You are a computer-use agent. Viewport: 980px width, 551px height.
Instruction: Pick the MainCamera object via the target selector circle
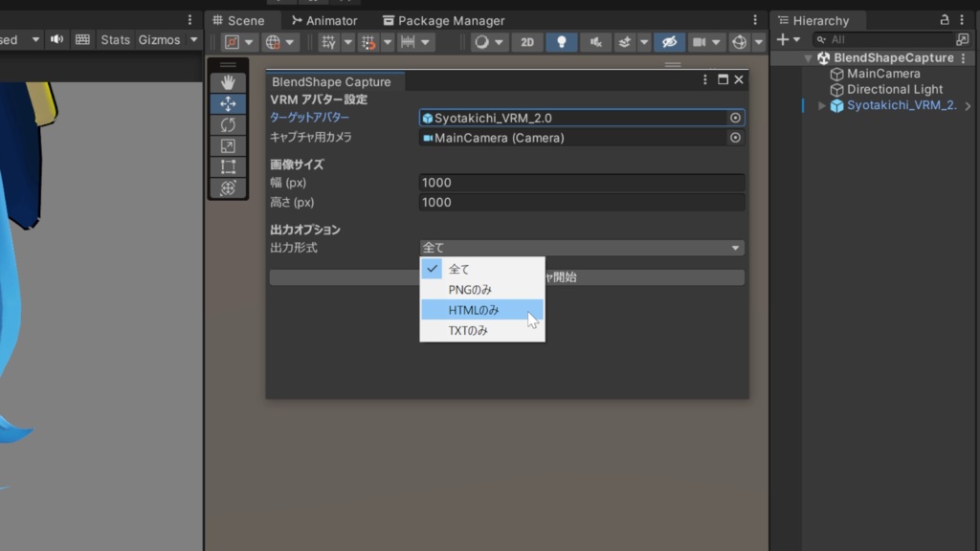coord(734,138)
